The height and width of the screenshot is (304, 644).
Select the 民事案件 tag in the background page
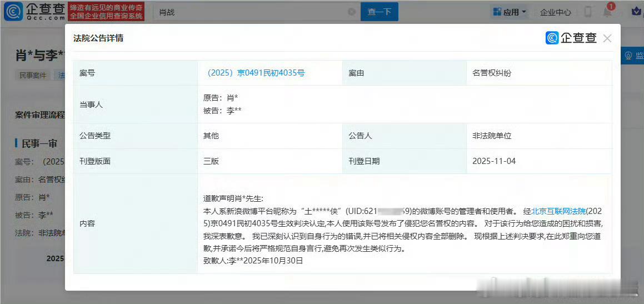[32, 75]
